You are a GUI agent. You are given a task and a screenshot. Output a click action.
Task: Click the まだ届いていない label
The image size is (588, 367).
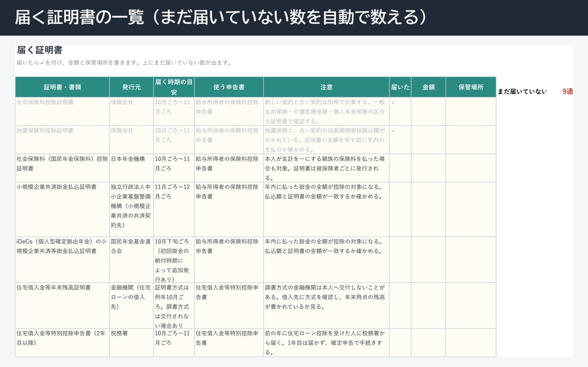pyautogui.click(x=521, y=91)
